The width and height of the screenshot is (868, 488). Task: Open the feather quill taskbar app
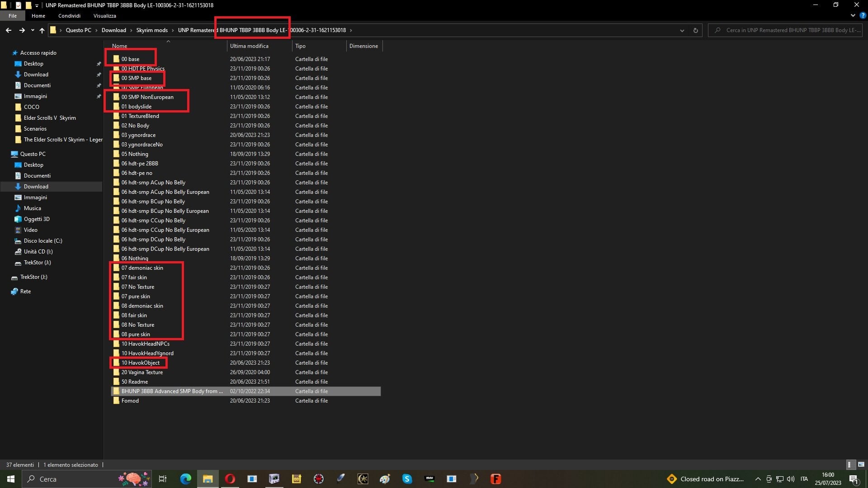coord(340,479)
